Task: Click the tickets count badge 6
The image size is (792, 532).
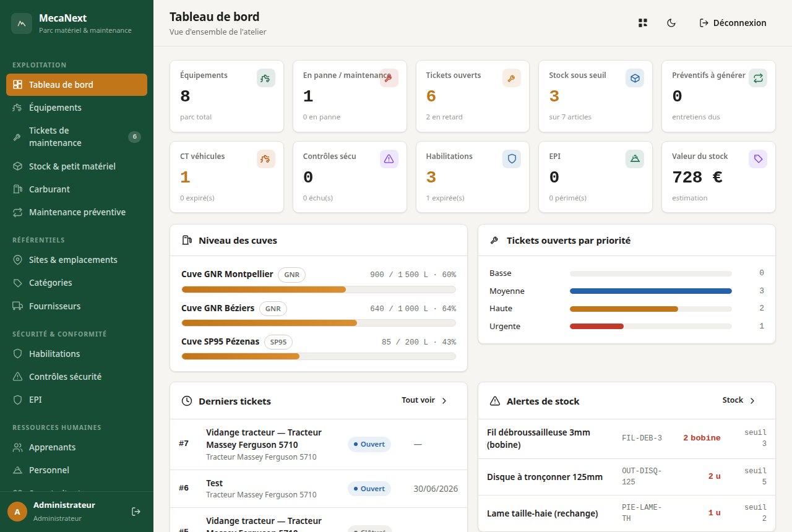Action: [x=134, y=137]
